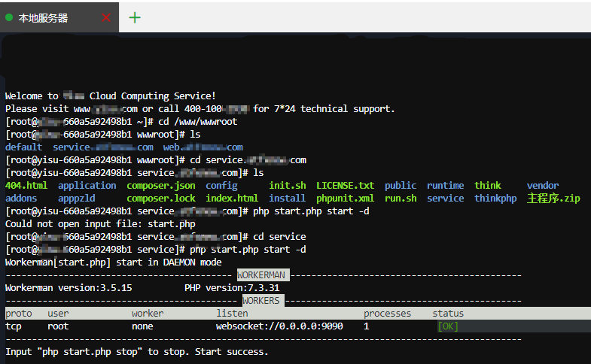Click the 'think' file name
591x364 pixels.
(488, 186)
